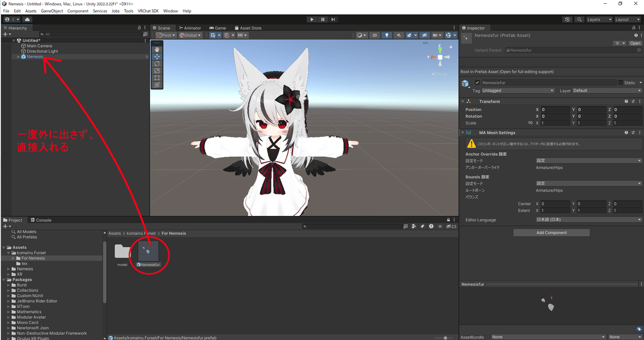644x340 pixels.
Task: Switch to the Asset Store tab
Action: pyautogui.click(x=247, y=28)
